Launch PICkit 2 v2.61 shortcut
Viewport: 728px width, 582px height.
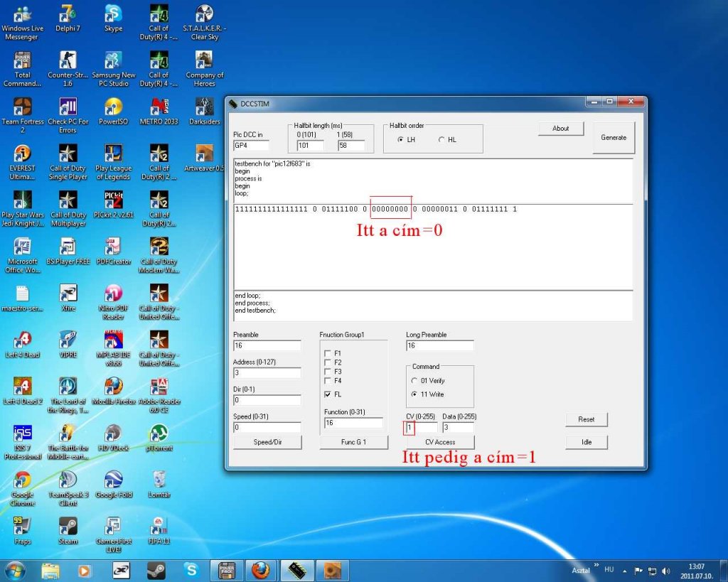(x=113, y=205)
